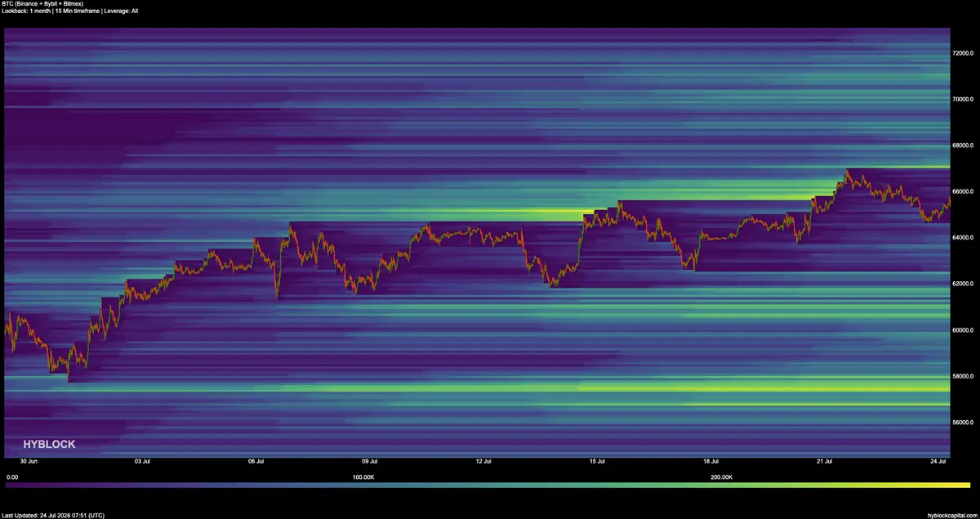Screen dimensions: 980x519
Task: Click the 200.00K color scale label
Action: coord(721,476)
